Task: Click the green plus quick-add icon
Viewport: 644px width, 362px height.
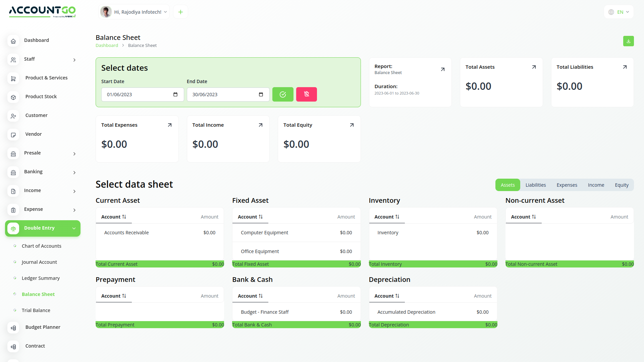Action: click(180, 12)
